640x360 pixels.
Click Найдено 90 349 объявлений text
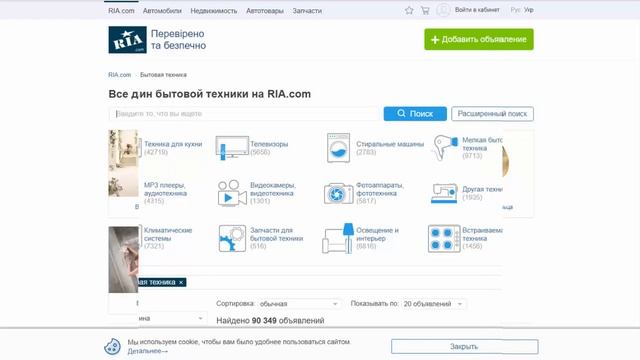click(270, 321)
